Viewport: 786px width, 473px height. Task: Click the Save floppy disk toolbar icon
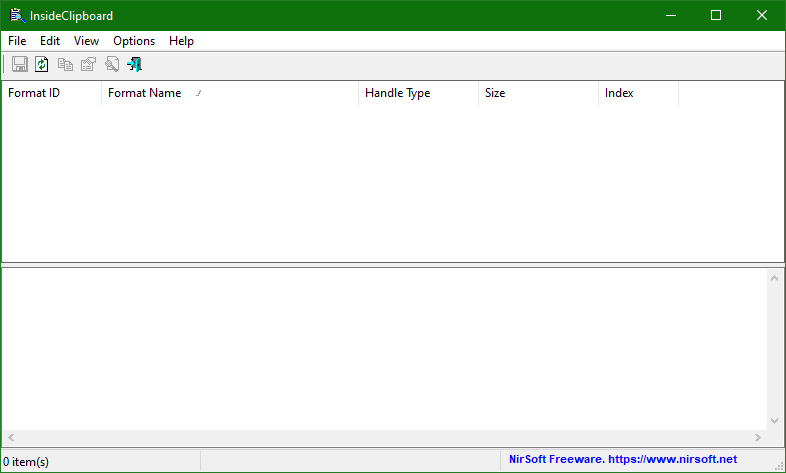pos(20,64)
